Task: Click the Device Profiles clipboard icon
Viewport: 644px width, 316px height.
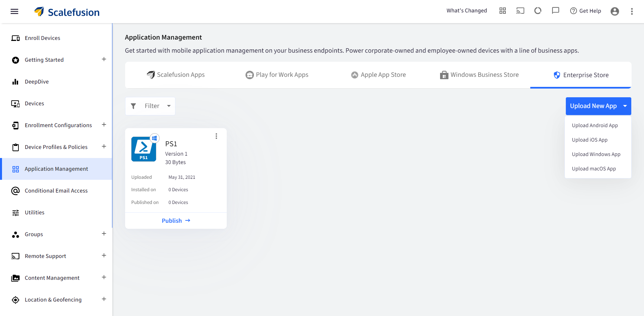Action: pyautogui.click(x=15, y=147)
